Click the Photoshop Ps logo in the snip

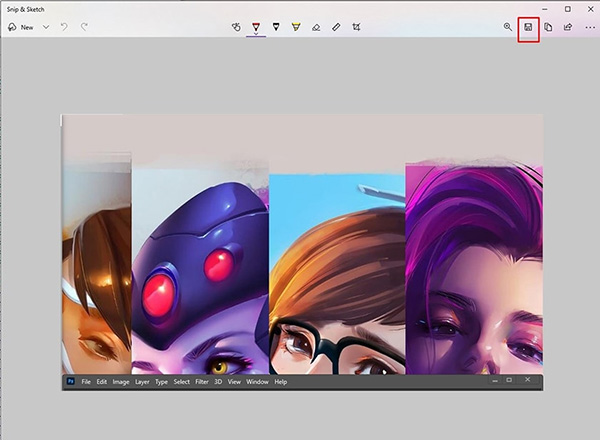pyautogui.click(x=71, y=381)
